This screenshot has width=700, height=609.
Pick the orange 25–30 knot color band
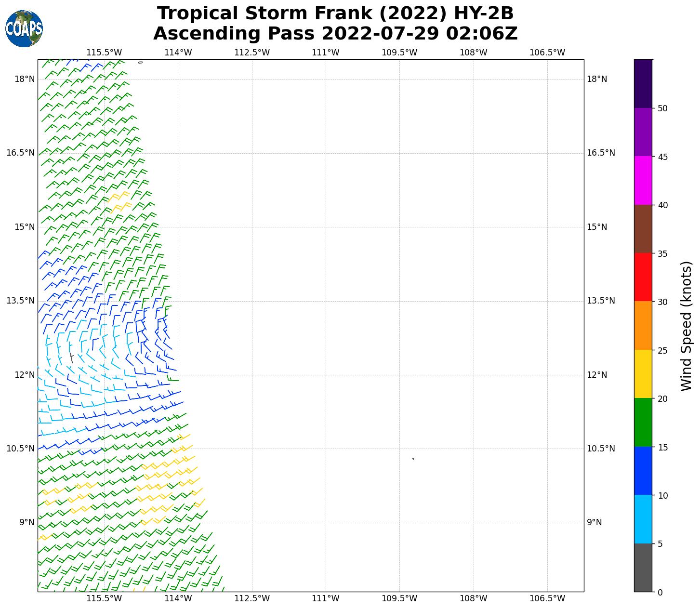(643, 326)
